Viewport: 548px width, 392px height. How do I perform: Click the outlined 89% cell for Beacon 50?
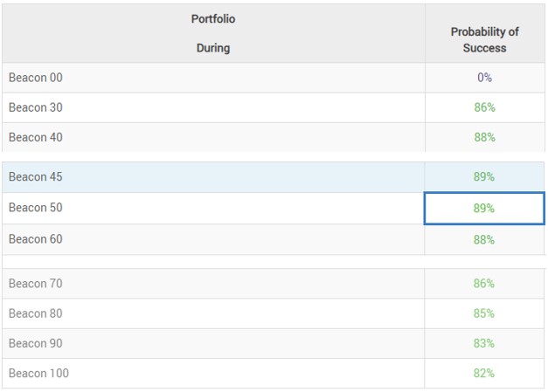tap(484, 208)
